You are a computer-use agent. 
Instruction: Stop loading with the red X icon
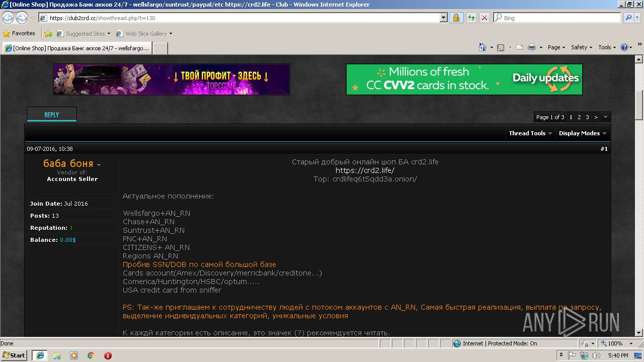coord(484,18)
